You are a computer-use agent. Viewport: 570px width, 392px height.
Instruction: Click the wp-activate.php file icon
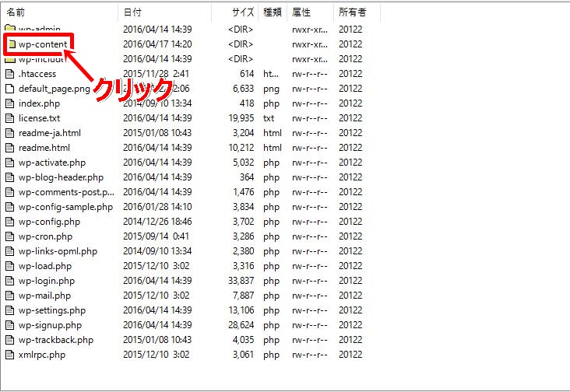10,163
